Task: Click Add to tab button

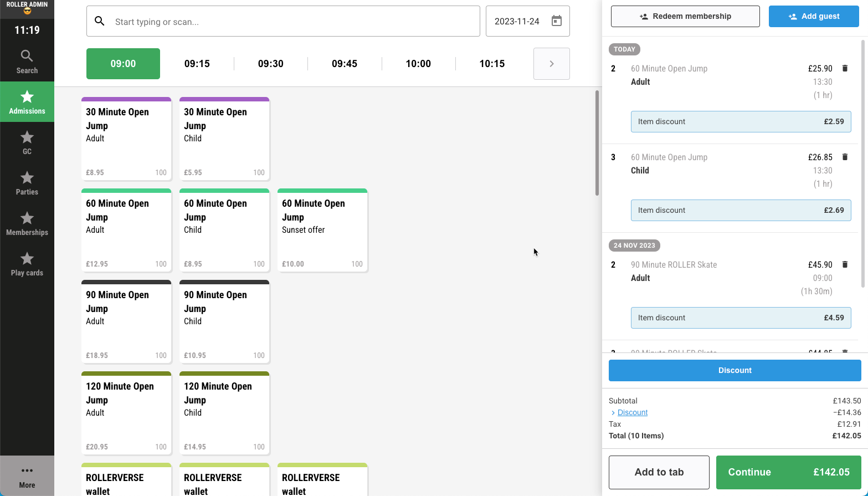Action: point(659,472)
